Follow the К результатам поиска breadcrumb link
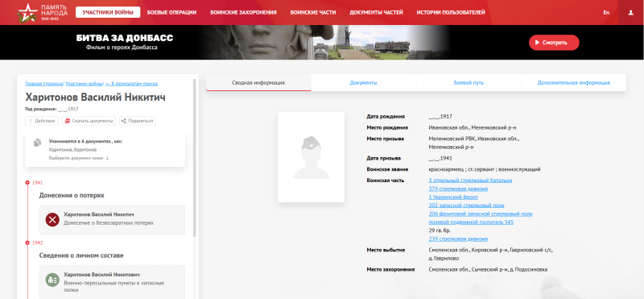Screen dimensions: 644x299 pos(131,84)
